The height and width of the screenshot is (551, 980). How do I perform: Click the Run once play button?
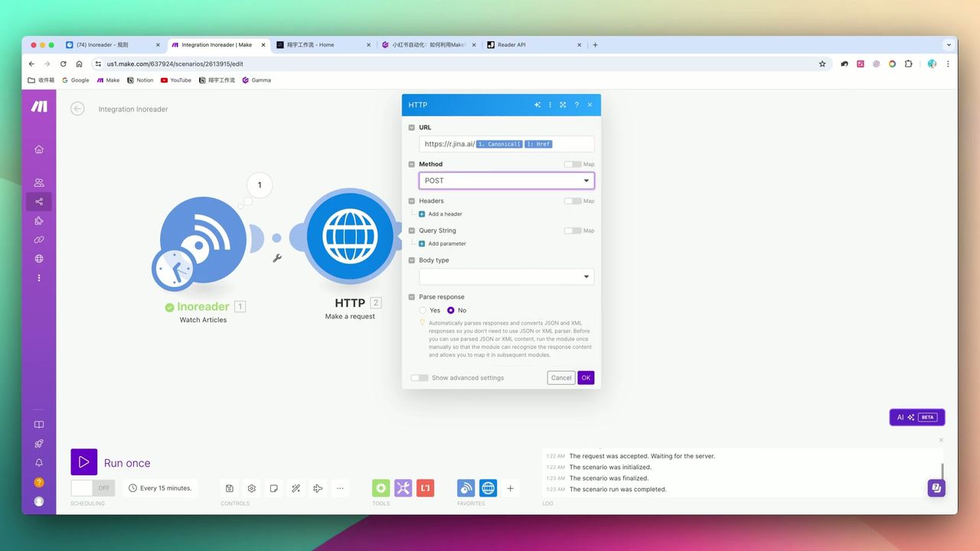click(x=84, y=462)
